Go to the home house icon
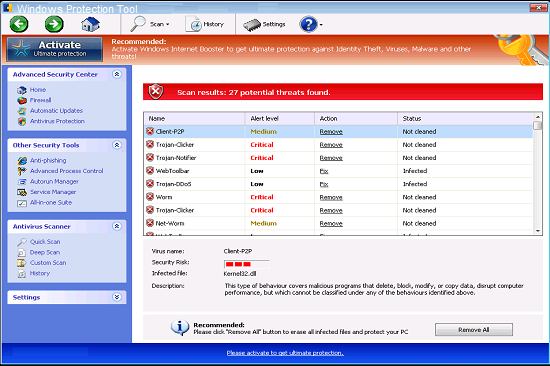The width and height of the screenshot is (550, 366). point(90,24)
